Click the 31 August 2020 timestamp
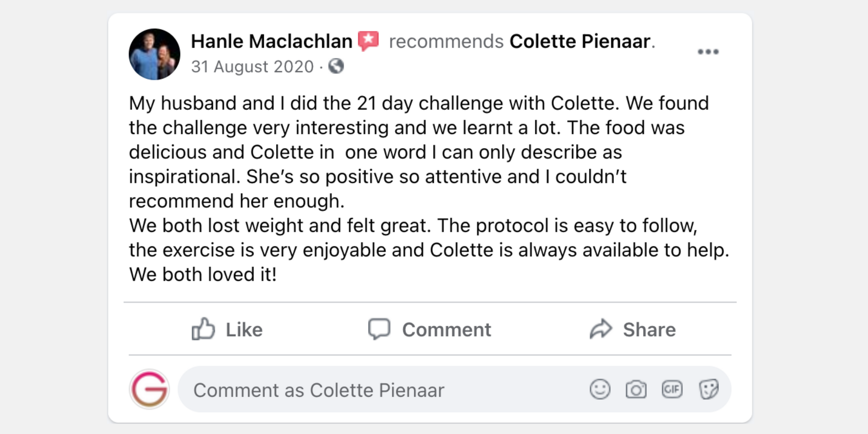This screenshot has height=434, width=868. coord(252,66)
